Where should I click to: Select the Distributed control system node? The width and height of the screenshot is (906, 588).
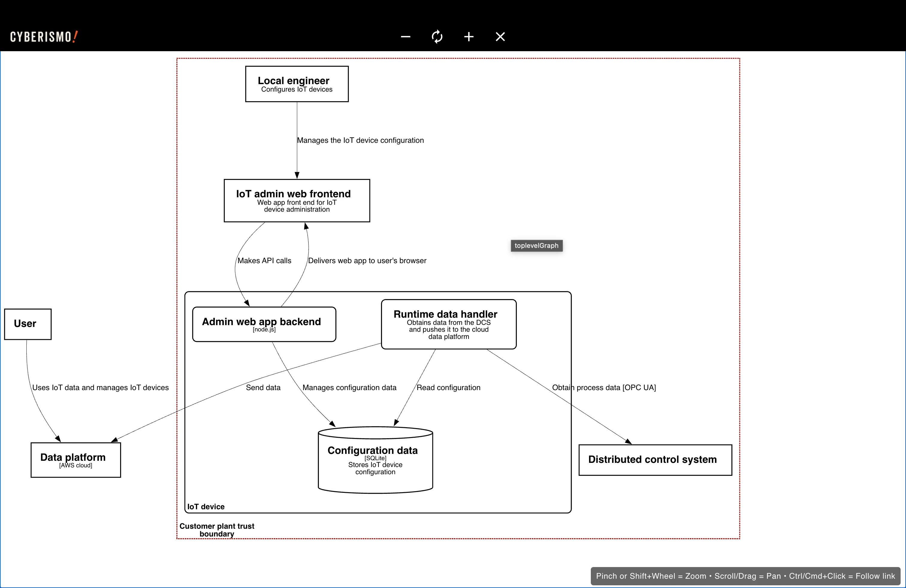click(x=655, y=460)
